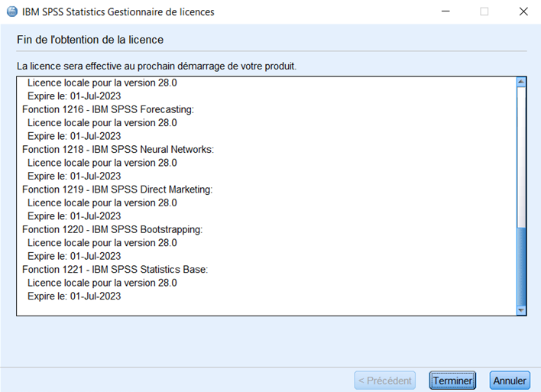Select the Fonction 1221 Statistics Base line

coord(115,269)
